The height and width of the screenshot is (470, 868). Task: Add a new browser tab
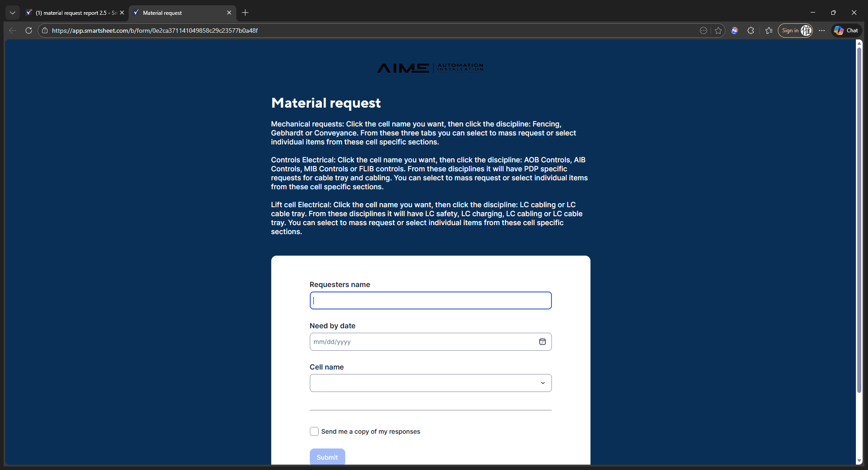tap(245, 13)
